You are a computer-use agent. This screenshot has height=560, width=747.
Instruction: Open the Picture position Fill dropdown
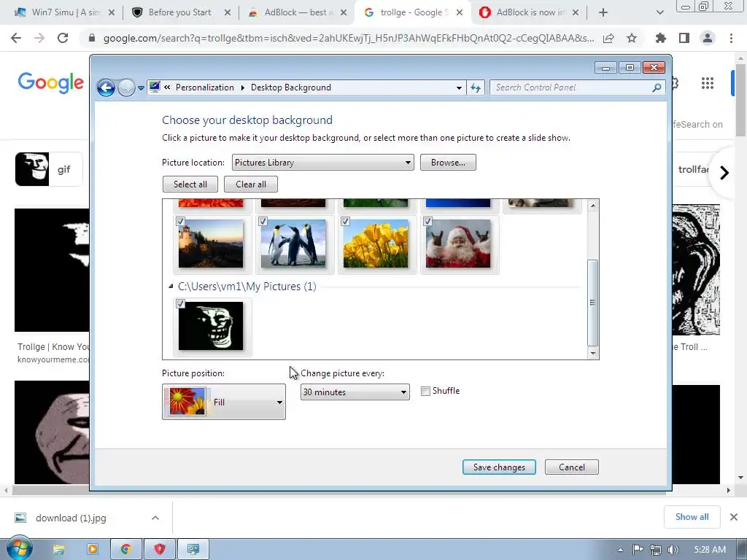point(224,402)
